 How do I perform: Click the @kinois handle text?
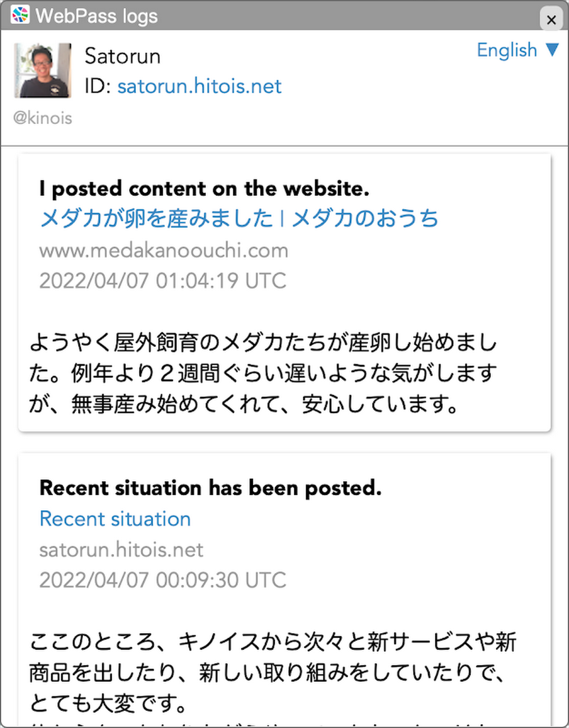point(43,118)
